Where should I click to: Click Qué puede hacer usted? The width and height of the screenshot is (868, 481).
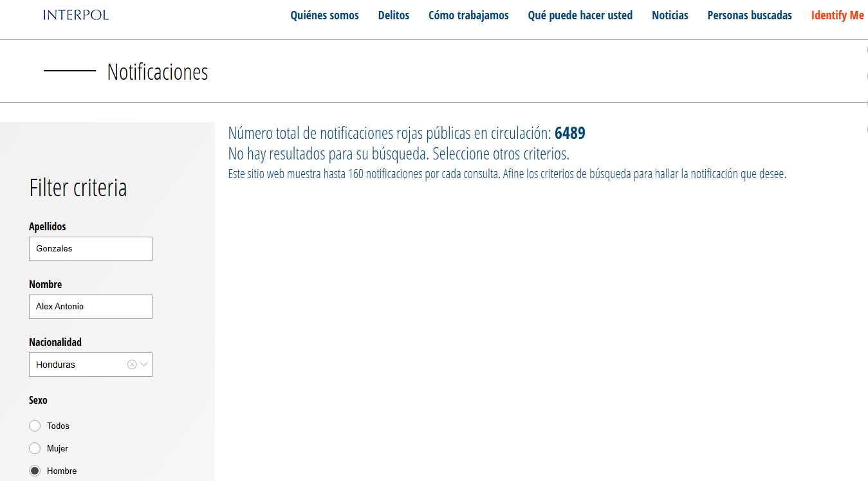(580, 15)
